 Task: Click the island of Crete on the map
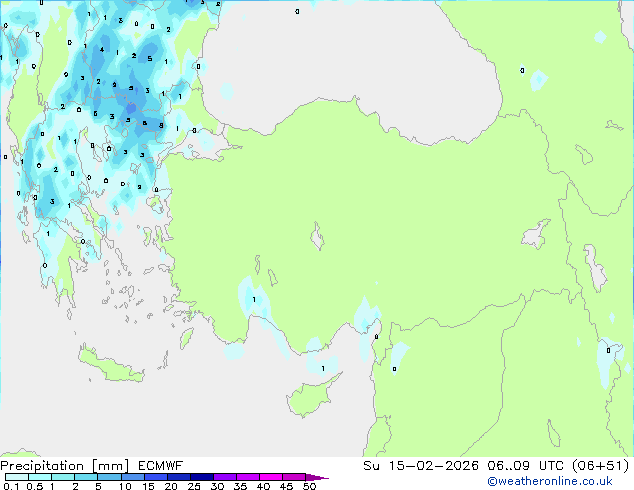click(x=111, y=366)
